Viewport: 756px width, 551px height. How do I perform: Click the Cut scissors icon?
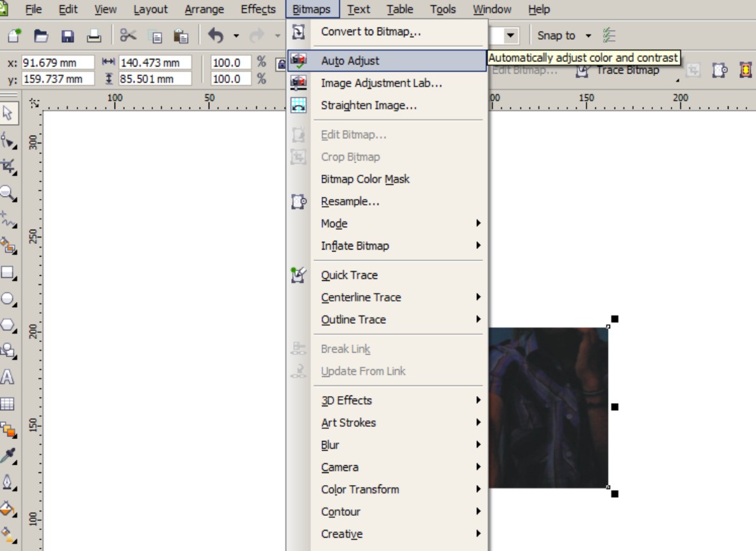pyautogui.click(x=128, y=35)
